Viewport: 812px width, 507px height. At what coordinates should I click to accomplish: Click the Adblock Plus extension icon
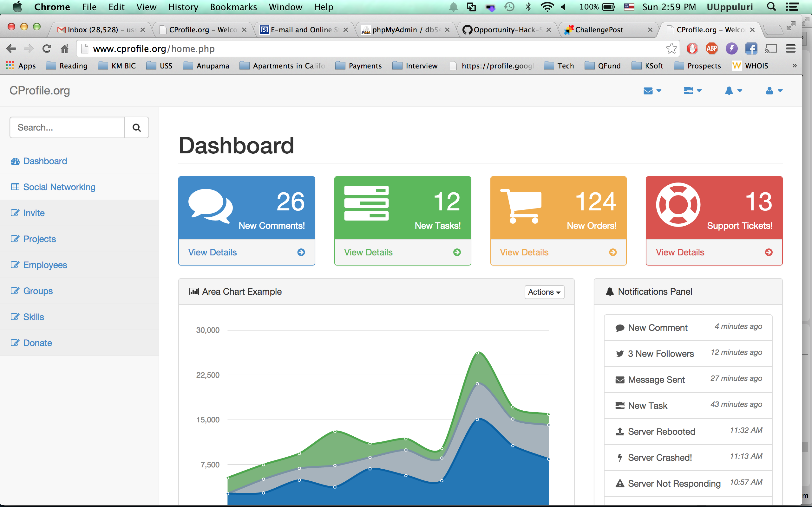[x=711, y=48]
